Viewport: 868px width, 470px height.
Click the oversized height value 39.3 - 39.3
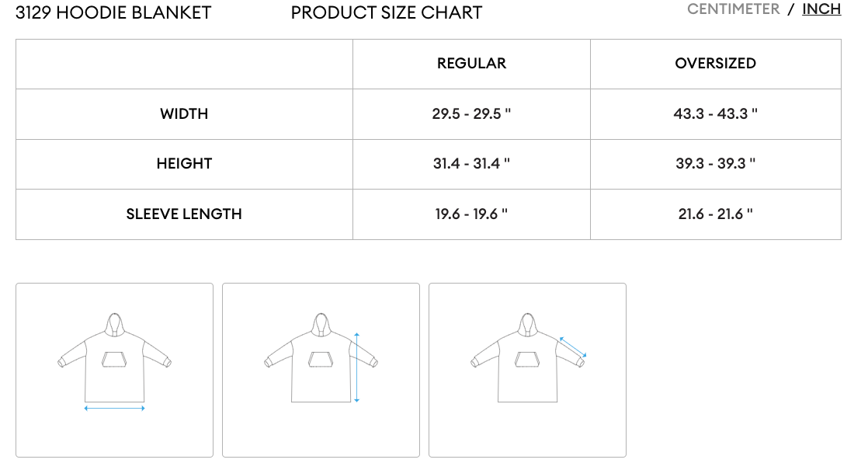[715, 164]
